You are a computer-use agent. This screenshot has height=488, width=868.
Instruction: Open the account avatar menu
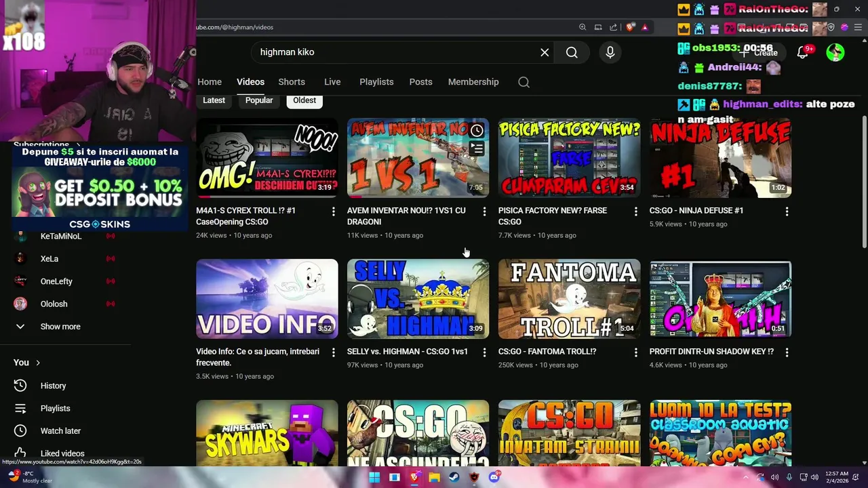click(x=835, y=52)
